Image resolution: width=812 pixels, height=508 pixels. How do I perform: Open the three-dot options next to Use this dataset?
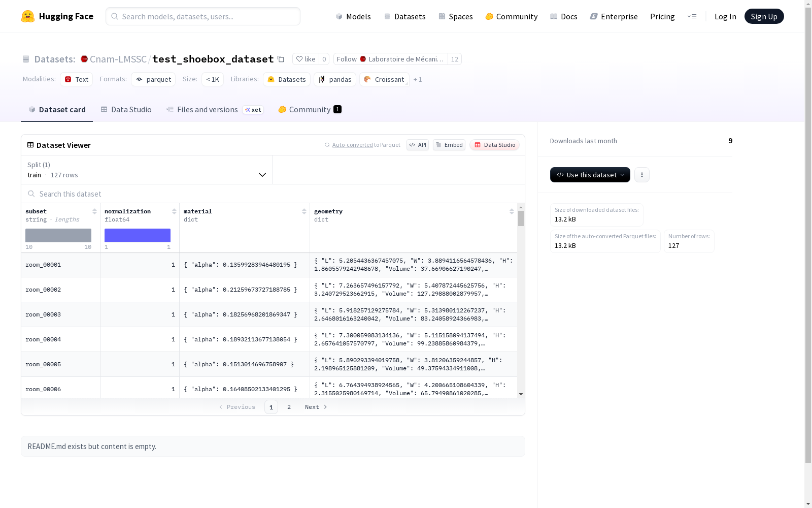click(x=642, y=175)
